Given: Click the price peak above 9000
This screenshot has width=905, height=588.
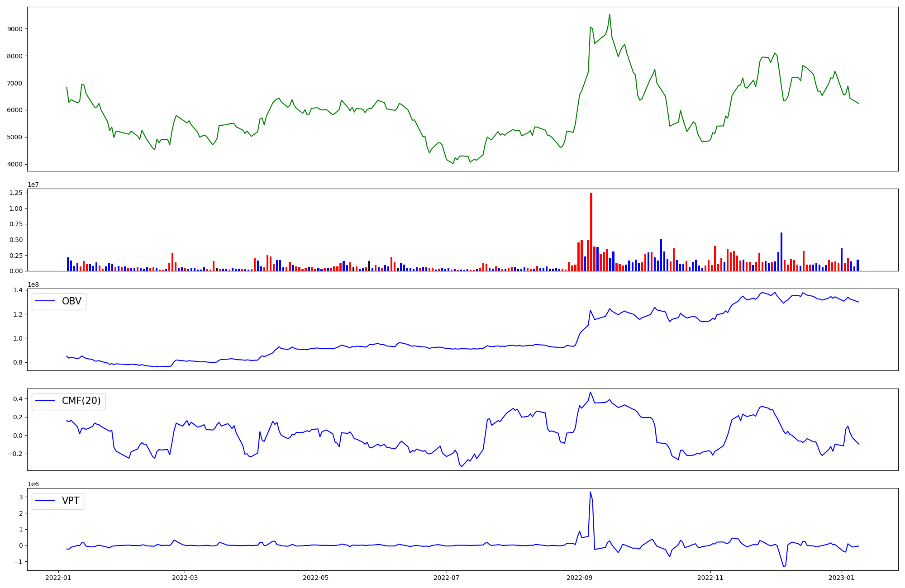Looking at the screenshot, I should point(610,15).
